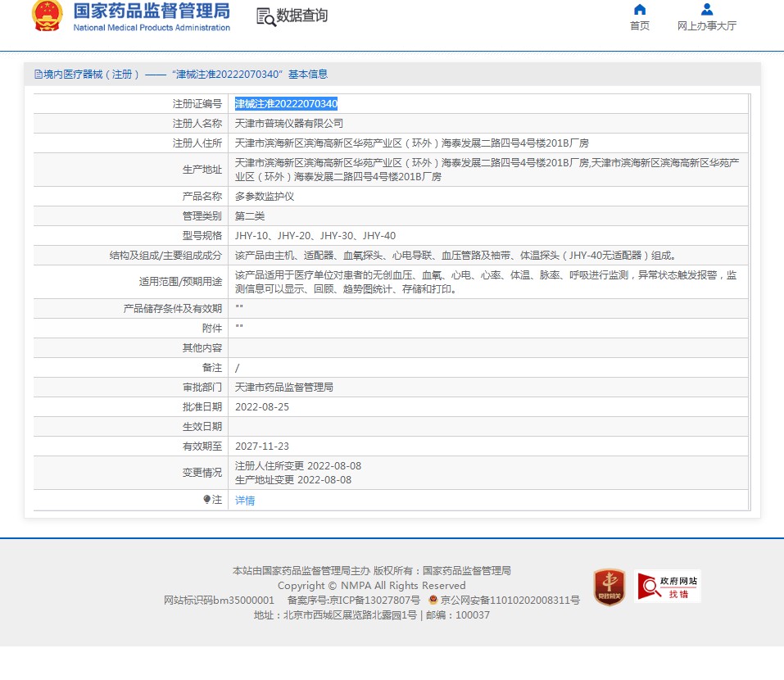
Task: Click the 附件 row label
Action: (x=212, y=328)
